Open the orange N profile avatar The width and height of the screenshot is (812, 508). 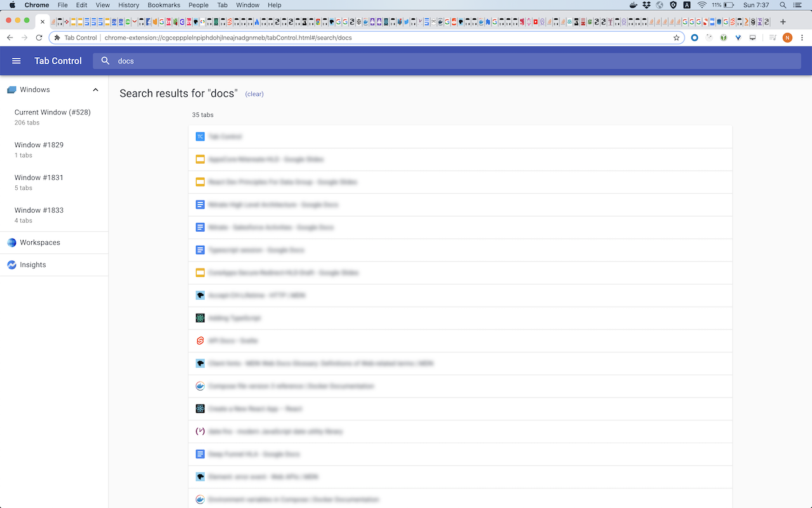787,37
